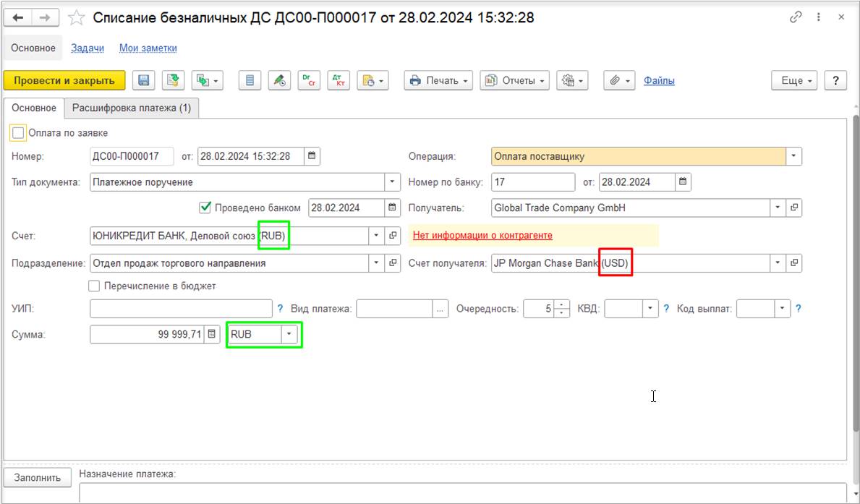
Task: Open the three-dot window menu
Action: pyautogui.click(x=818, y=17)
